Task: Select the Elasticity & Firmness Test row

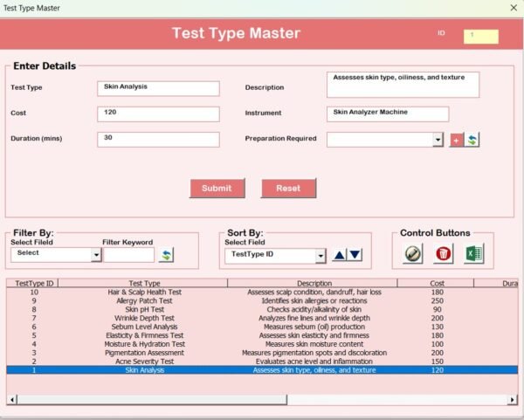Action: tap(262, 335)
